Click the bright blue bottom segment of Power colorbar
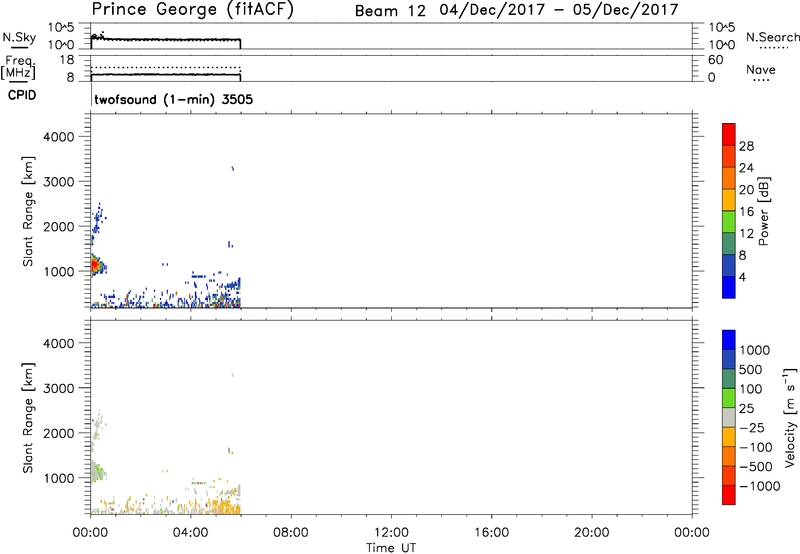Image resolution: width=800 pixels, height=554 pixels. [x=729, y=287]
